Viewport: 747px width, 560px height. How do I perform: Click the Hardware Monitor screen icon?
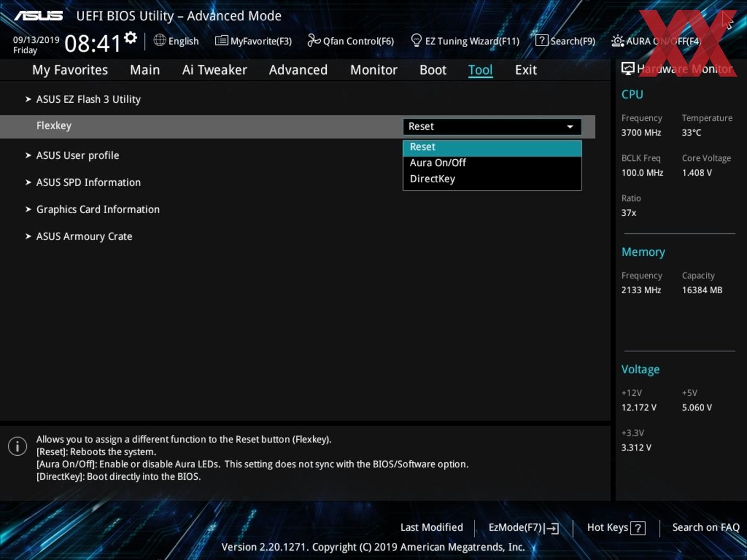click(628, 69)
